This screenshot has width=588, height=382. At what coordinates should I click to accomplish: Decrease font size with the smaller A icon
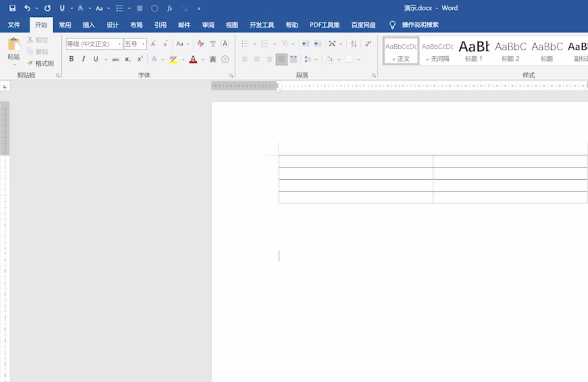[x=165, y=44]
